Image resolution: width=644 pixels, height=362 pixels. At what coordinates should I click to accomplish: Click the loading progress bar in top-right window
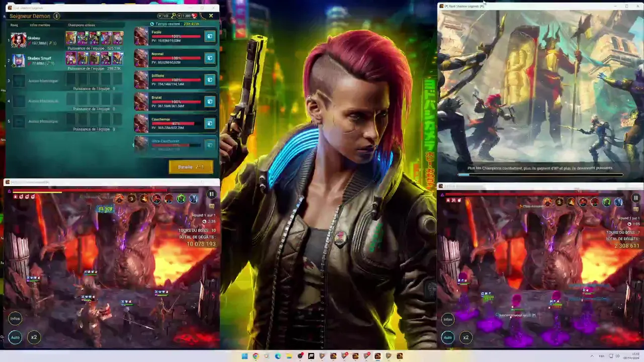(x=540, y=174)
